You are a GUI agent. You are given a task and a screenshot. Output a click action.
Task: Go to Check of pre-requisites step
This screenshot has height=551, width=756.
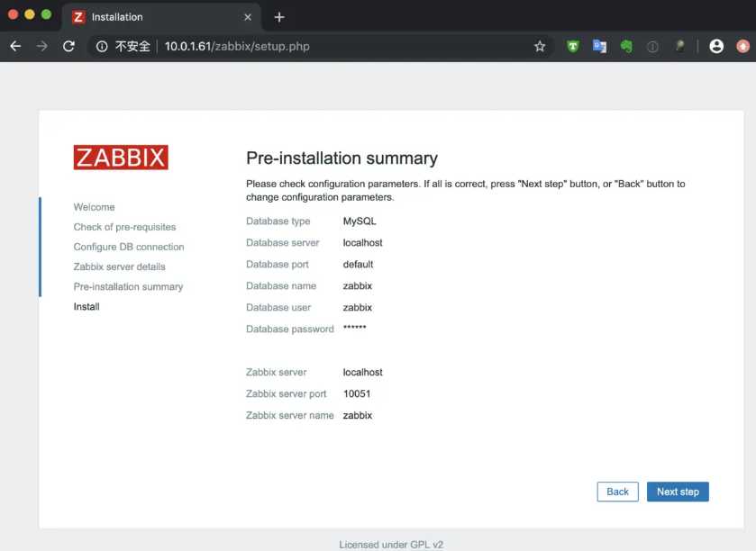point(124,227)
